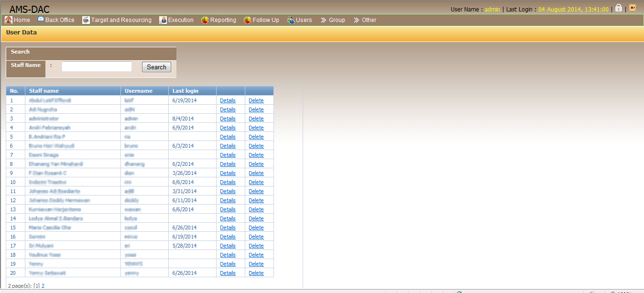Click the padlock icon in header
The image size is (644, 293).
[619, 8]
